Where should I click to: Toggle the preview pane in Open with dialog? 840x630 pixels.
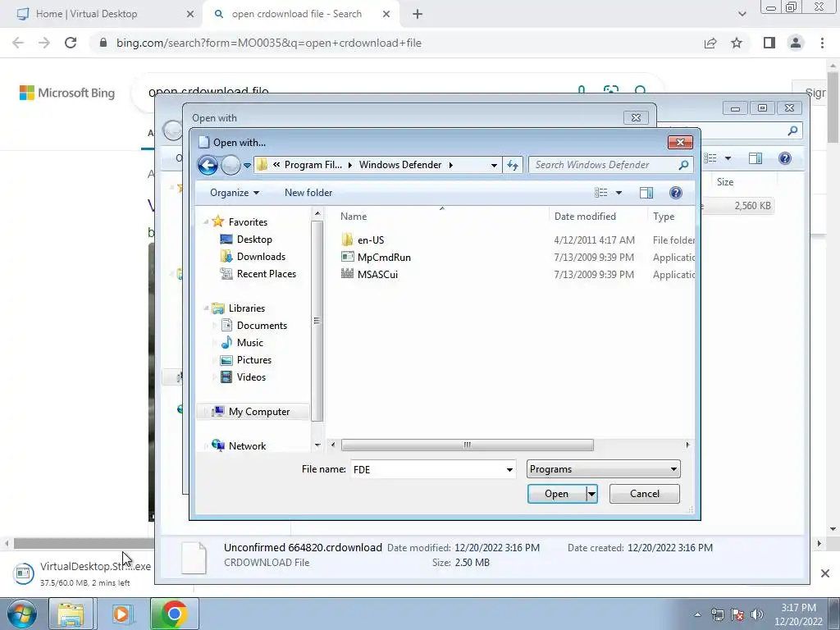click(x=646, y=193)
